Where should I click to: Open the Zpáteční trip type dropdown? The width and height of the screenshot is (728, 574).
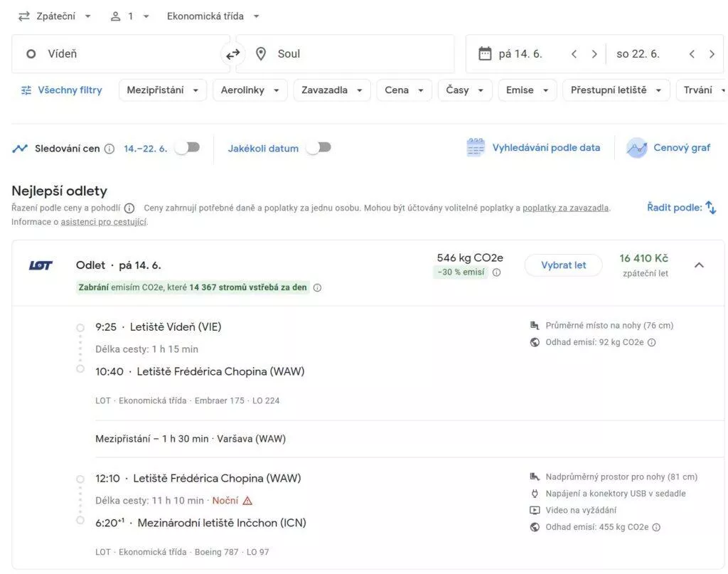click(x=54, y=16)
